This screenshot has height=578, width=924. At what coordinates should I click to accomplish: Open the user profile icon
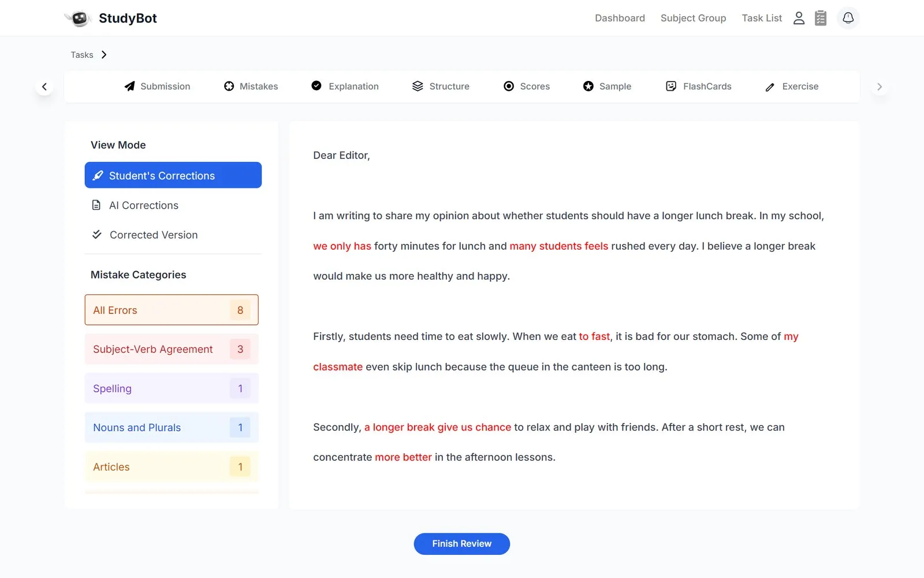(x=799, y=18)
